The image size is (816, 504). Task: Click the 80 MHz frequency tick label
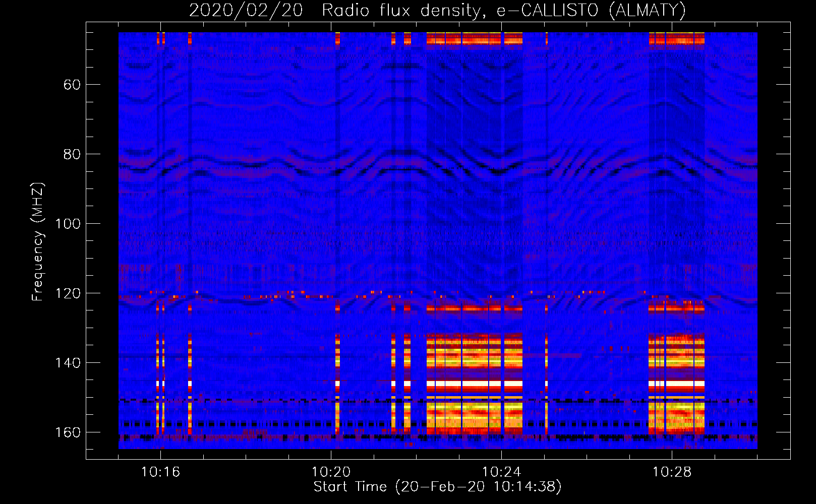click(x=72, y=154)
